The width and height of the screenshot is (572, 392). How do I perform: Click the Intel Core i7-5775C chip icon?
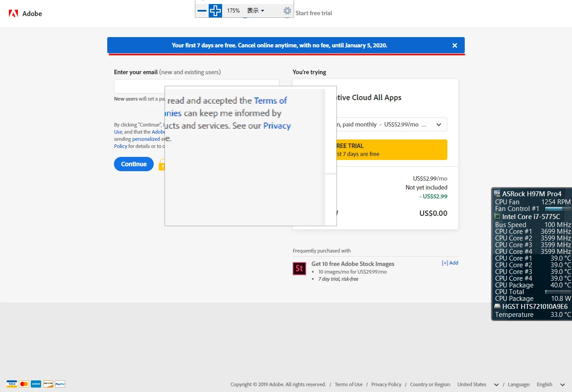[497, 216]
